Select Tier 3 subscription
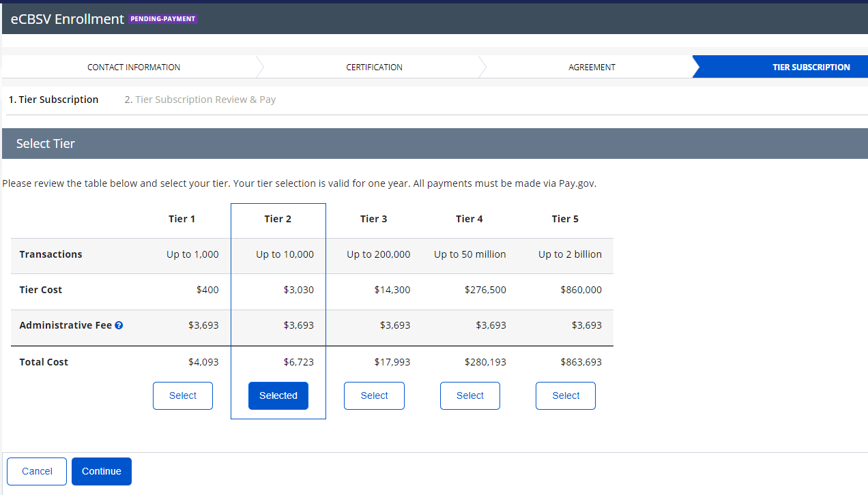 coord(374,395)
